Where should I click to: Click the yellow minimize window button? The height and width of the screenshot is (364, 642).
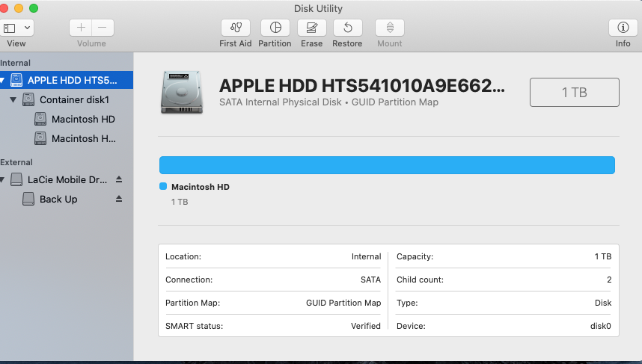click(x=19, y=8)
